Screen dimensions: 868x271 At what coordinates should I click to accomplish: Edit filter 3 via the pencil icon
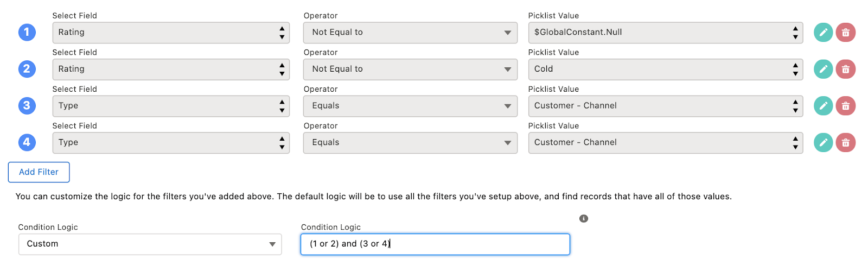(x=823, y=106)
